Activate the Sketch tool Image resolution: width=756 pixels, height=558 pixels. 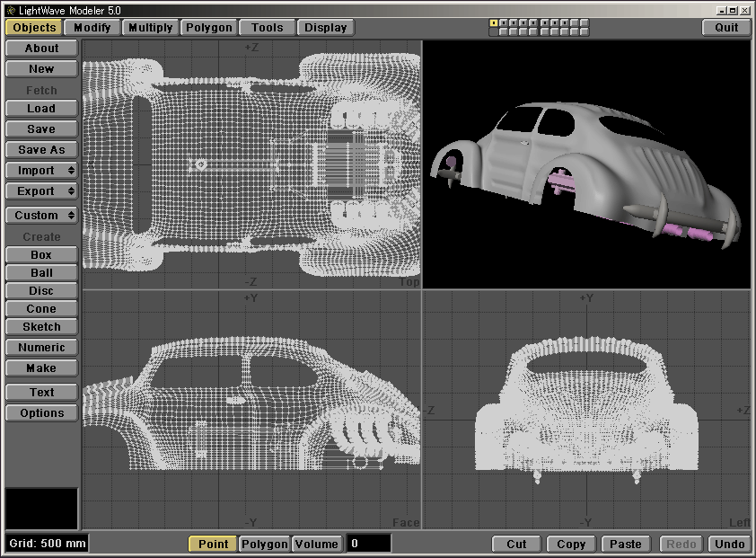(41, 327)
